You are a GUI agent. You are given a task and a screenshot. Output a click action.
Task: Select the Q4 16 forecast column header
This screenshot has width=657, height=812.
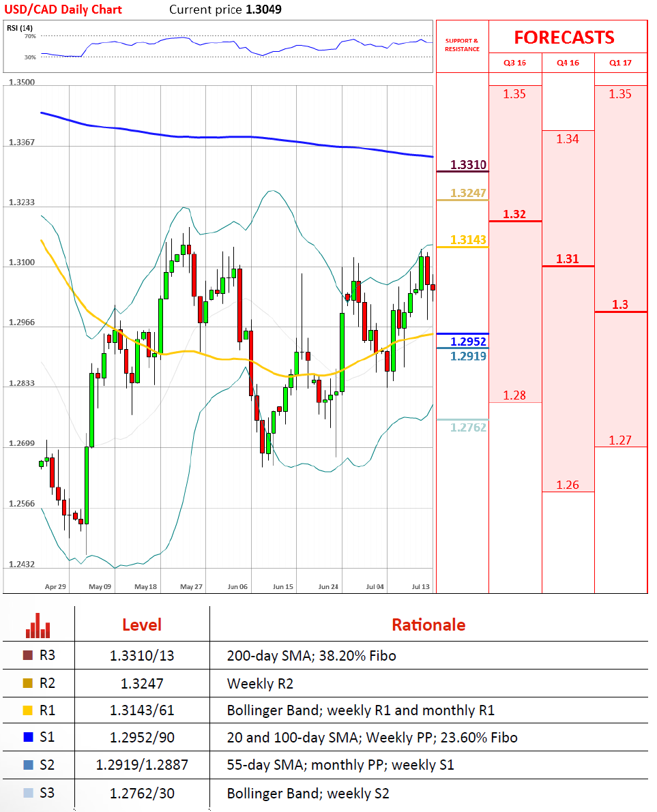coord(568,63)
